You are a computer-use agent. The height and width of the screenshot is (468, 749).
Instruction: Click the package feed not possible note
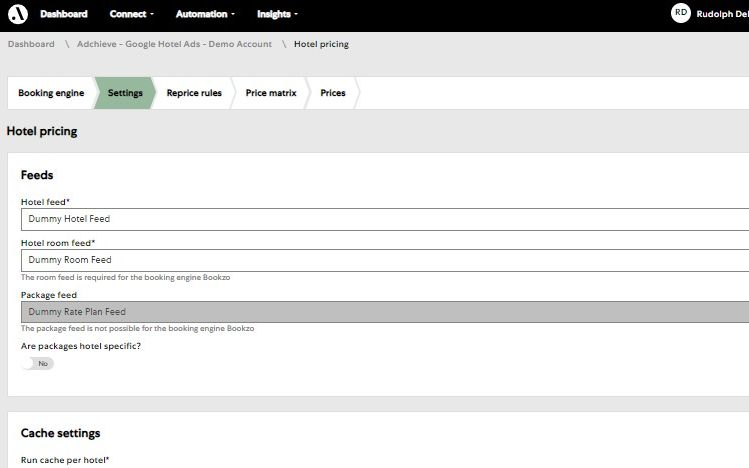coord(138,329)
